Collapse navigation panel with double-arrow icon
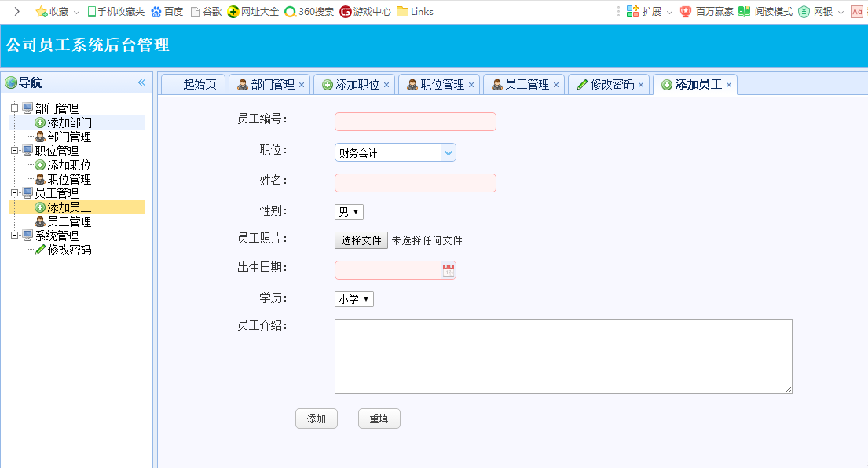 point(141,82)
